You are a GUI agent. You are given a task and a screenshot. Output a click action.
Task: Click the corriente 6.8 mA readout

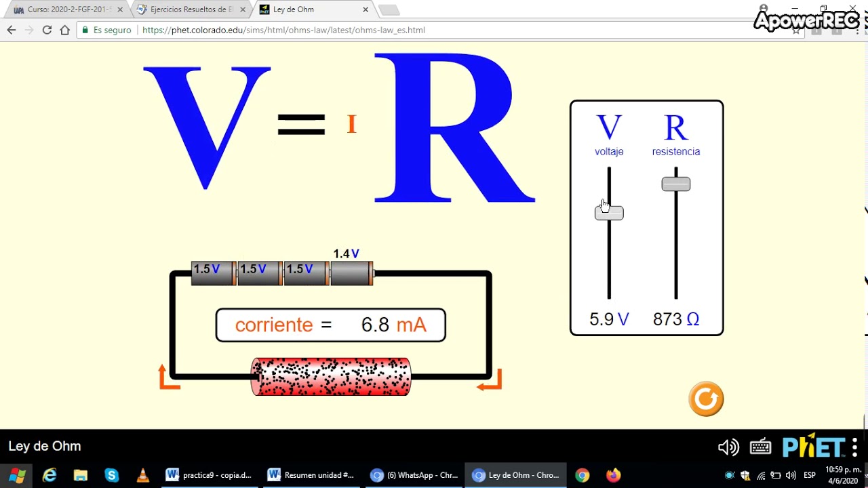[x=331, y=325]
